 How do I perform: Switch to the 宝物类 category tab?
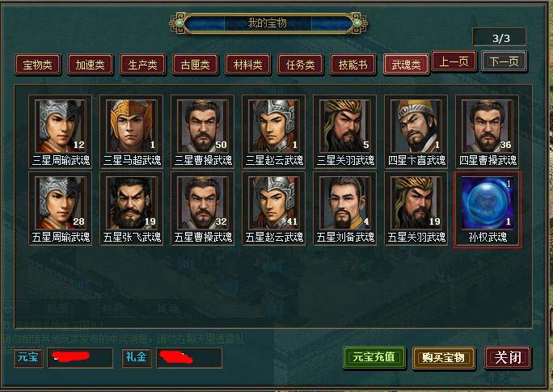[x=37, y=65]
